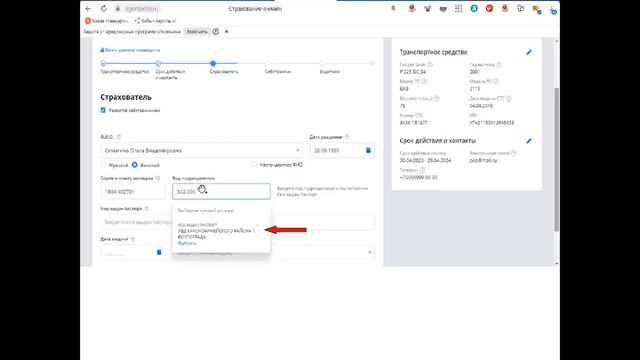The image size is (640, 360).
Task: Click the page vertical scrollbar
Action: (x=556, y=159)
